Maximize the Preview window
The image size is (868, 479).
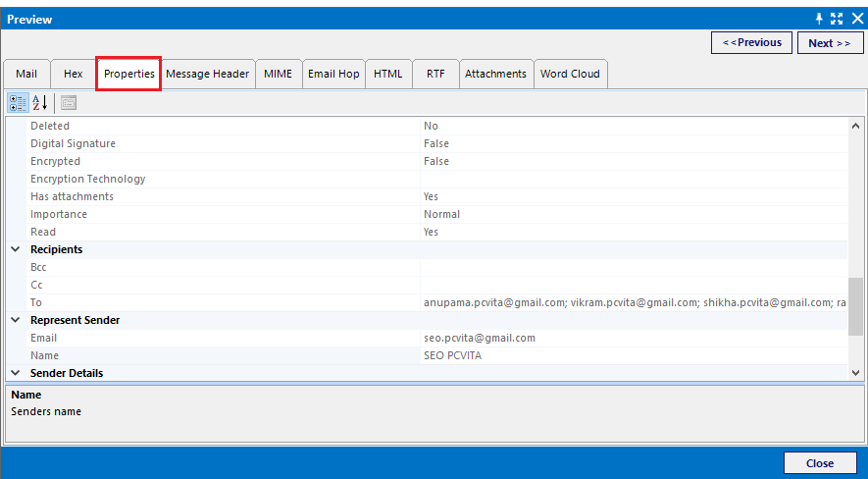pyautogui.click(x=837, y=19)
